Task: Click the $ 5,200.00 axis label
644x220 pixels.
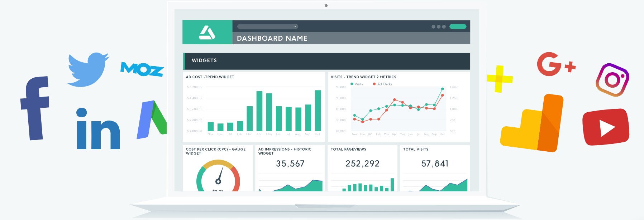Action: pyautogui.click(x=195, y=87)
